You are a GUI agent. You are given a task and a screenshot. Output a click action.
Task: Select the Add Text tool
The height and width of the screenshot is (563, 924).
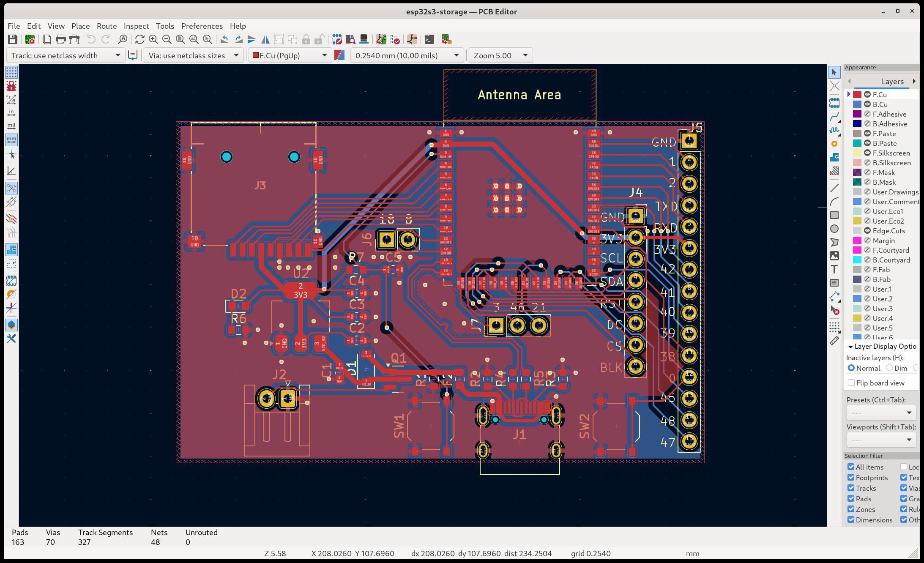pyautogui.click(x=834, y=269)
